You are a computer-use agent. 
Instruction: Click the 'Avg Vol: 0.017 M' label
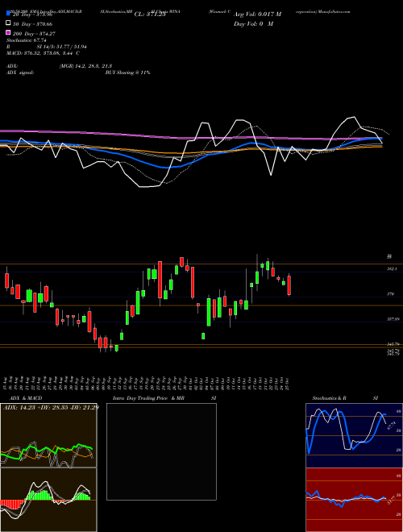pyautogui.click(x=257, y=15)
